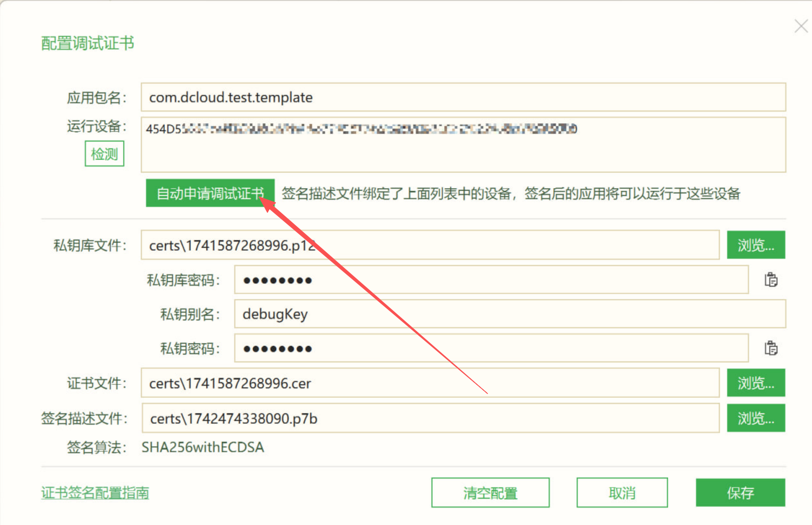Click the 私钥别名 field containing debugKey
Screen dimensions: 812x525
(x=509, y=314)
